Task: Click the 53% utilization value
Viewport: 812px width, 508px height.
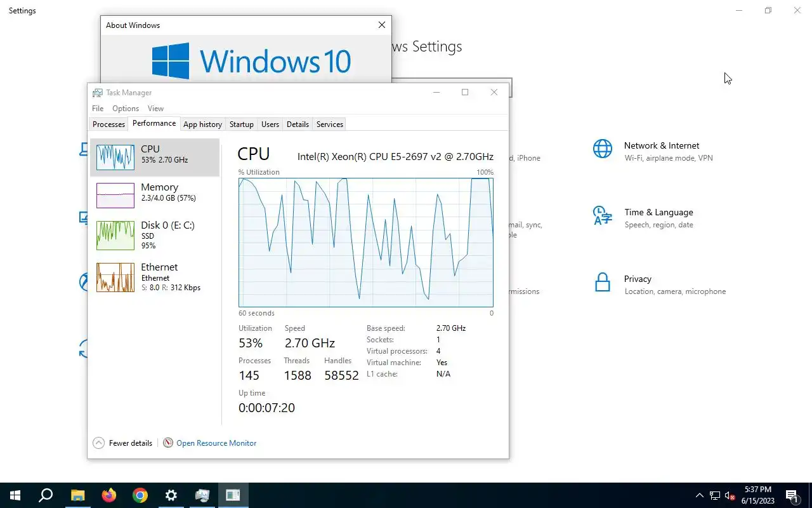Action: click(x=251, y=343)
